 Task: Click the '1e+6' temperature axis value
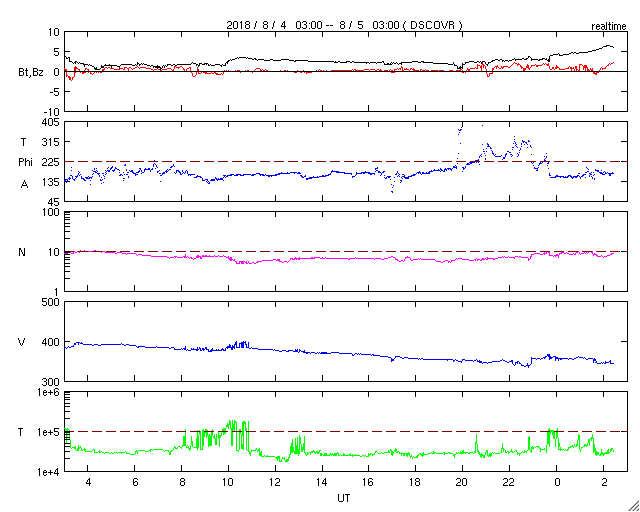[49, 392]
